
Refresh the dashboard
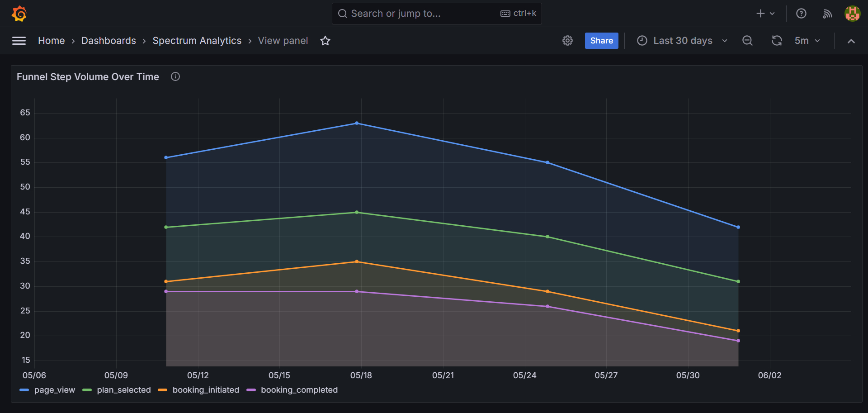777,41
